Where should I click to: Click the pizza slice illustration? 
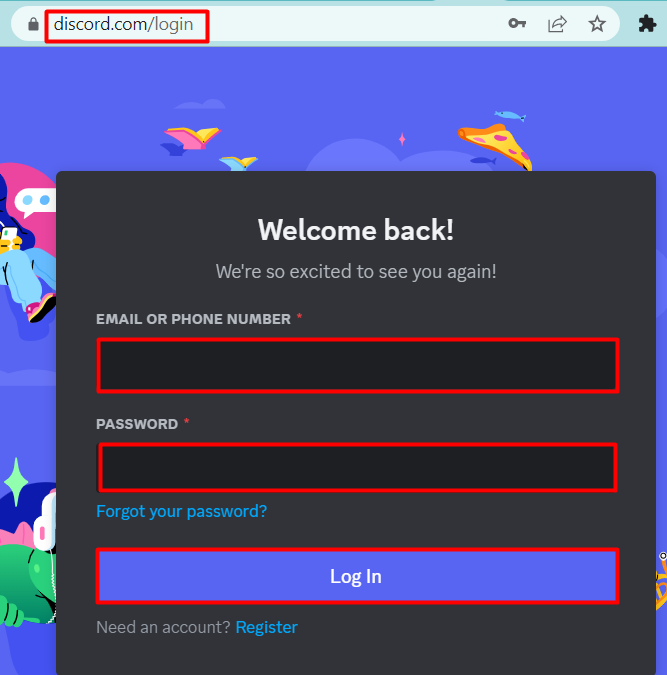(x=495, y=146)
